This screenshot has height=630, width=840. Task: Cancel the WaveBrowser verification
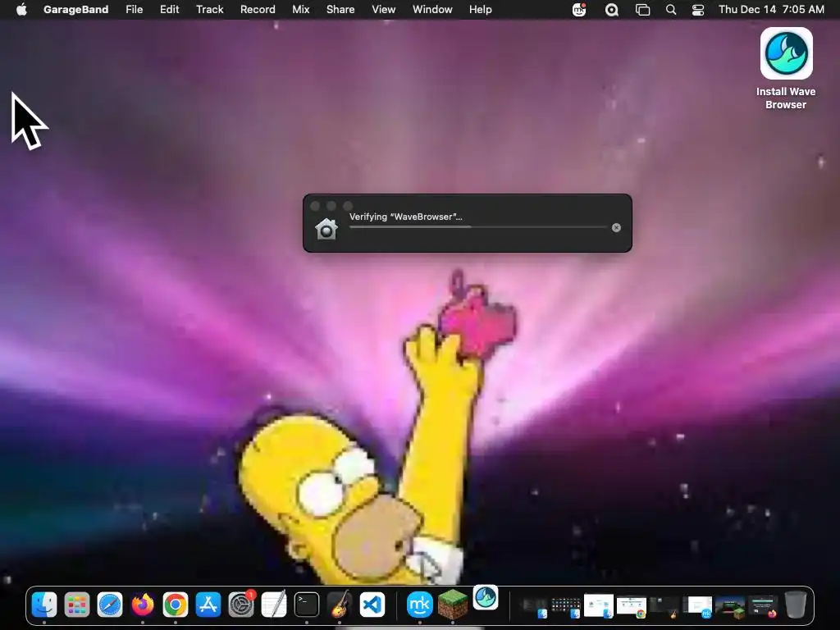pos(616,228)
